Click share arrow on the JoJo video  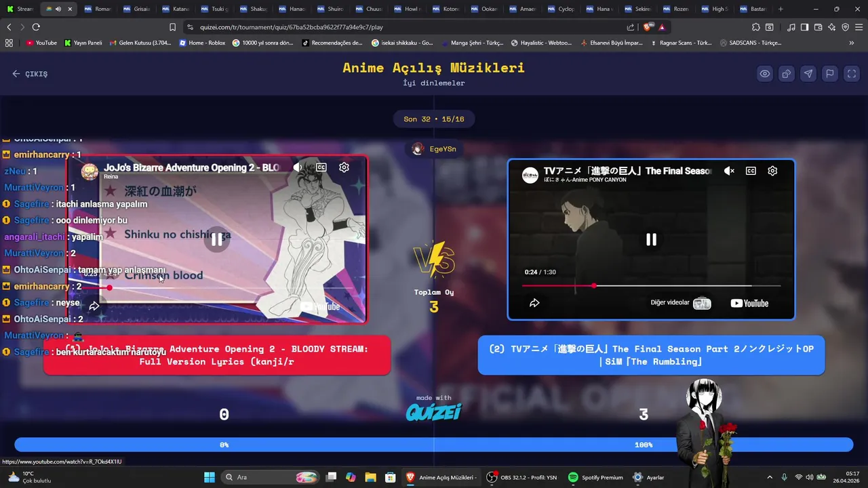tap(94, 306)
